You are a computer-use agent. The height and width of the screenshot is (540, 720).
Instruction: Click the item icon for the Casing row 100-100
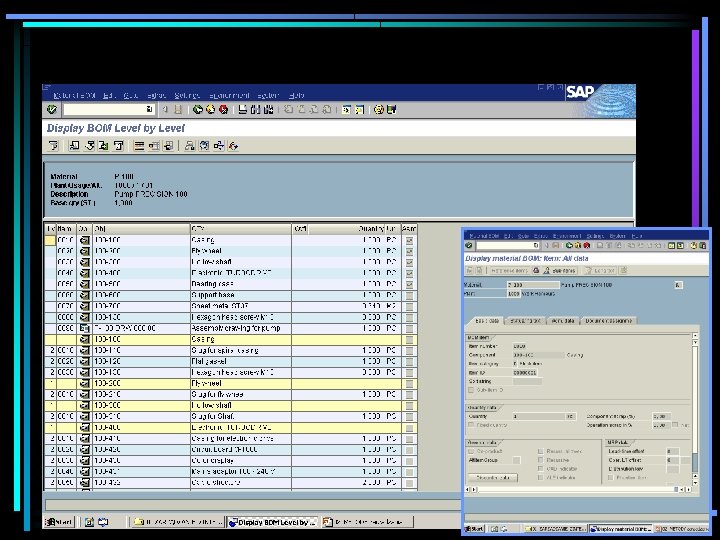pos(84,241)
